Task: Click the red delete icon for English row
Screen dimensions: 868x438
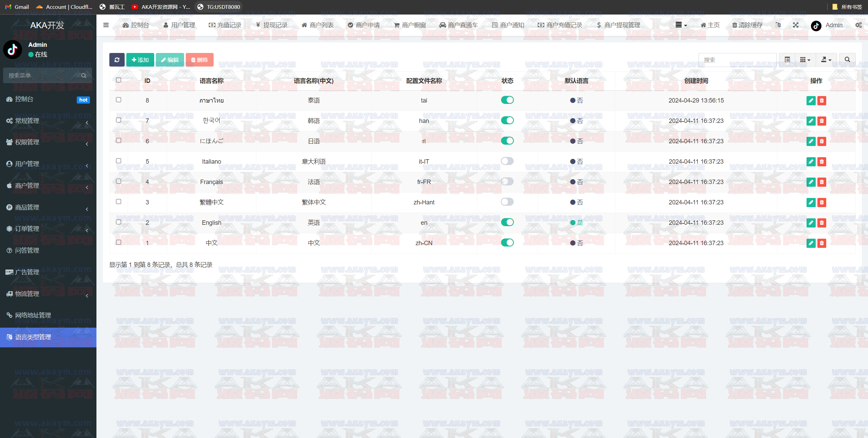Action: pos(821,223)
